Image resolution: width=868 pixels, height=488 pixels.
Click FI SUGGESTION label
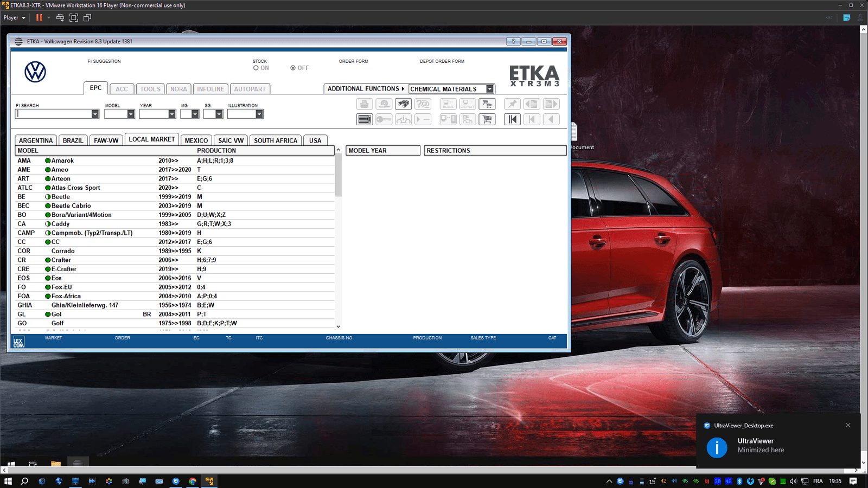[x=104, y=61]
